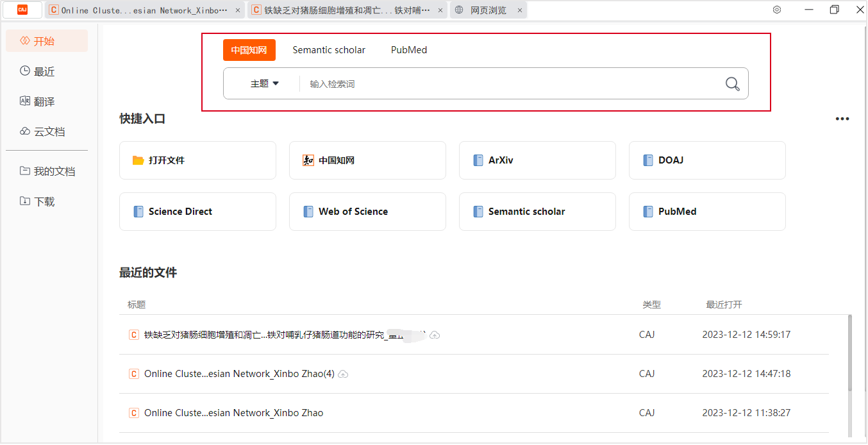Click the 打开文件 shortcut card
This screenshot has width=868, height=445.
[197, 160]
